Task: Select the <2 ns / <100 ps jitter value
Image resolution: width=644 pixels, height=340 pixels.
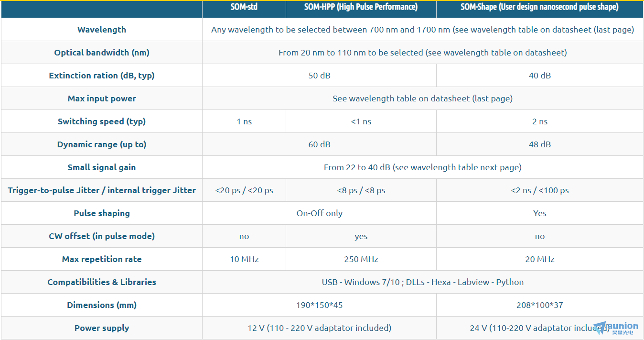Action: 540,190
